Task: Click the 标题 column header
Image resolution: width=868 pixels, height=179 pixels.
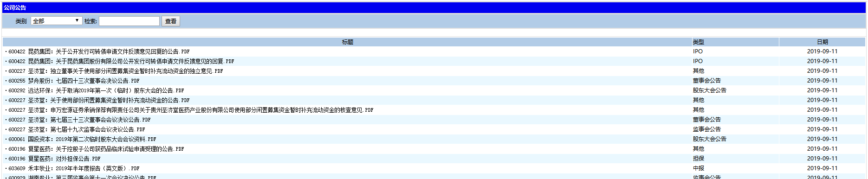Action: tap(347, 42)
